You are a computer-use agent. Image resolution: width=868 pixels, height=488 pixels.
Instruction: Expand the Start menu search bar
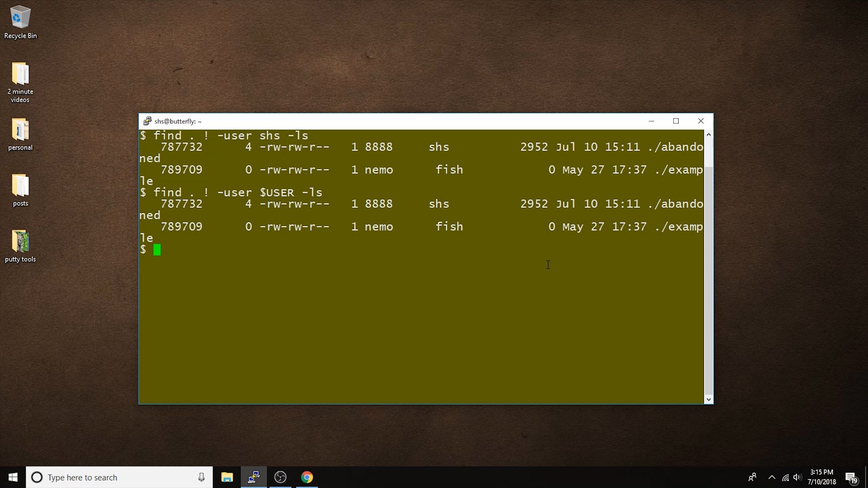118,477
